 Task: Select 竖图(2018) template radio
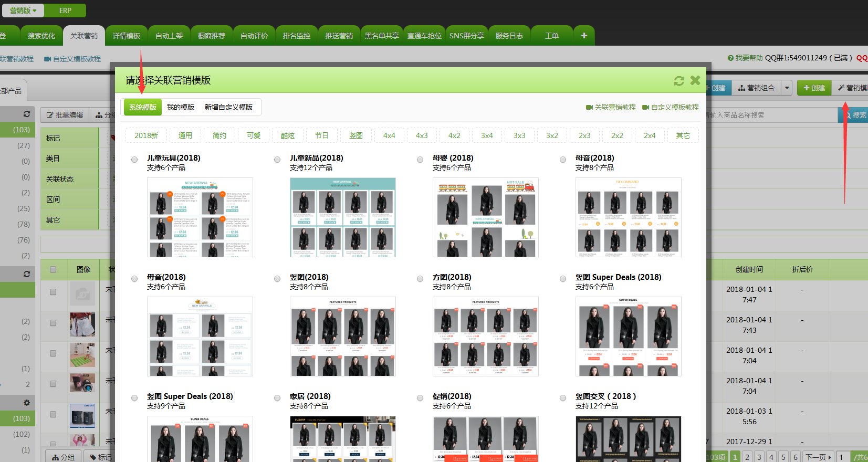(277, 279)
